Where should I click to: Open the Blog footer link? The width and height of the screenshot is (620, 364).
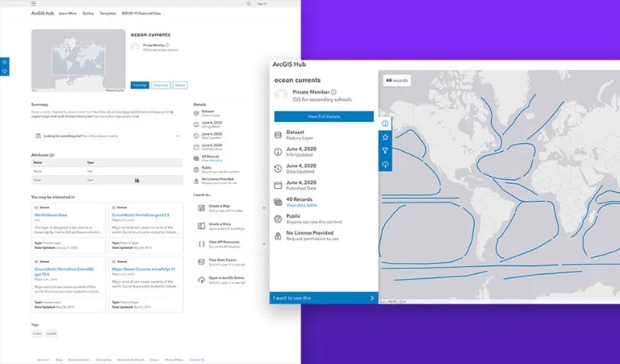59,360
